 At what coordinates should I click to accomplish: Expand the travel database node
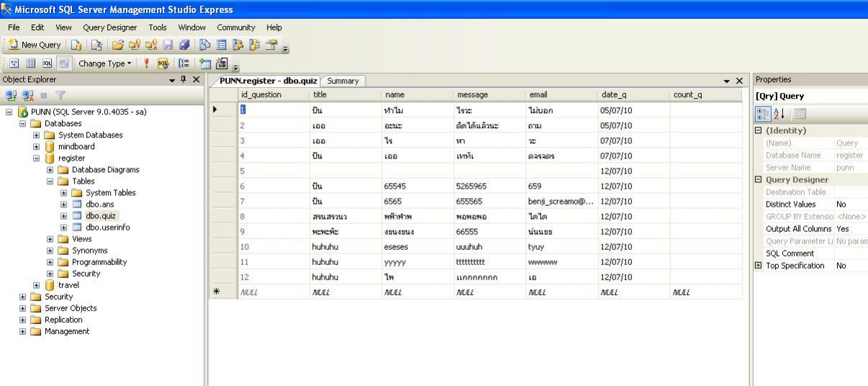[37, 285]
